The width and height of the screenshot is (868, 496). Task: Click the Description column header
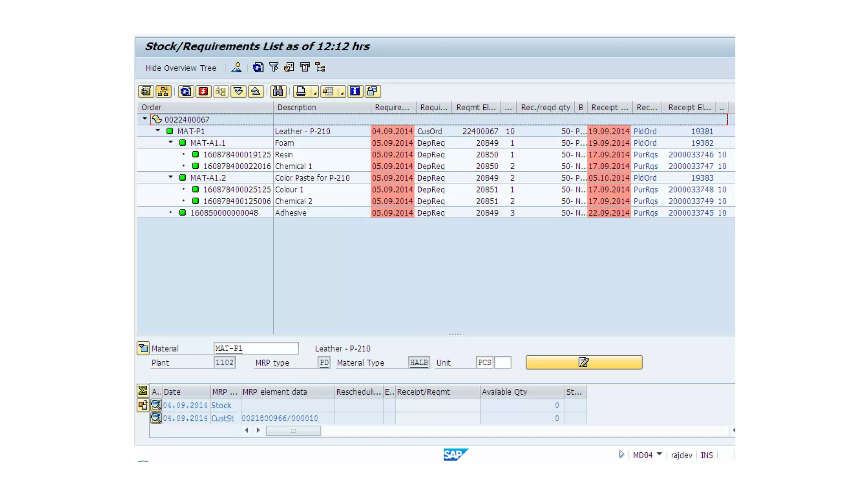click(322, 107)
